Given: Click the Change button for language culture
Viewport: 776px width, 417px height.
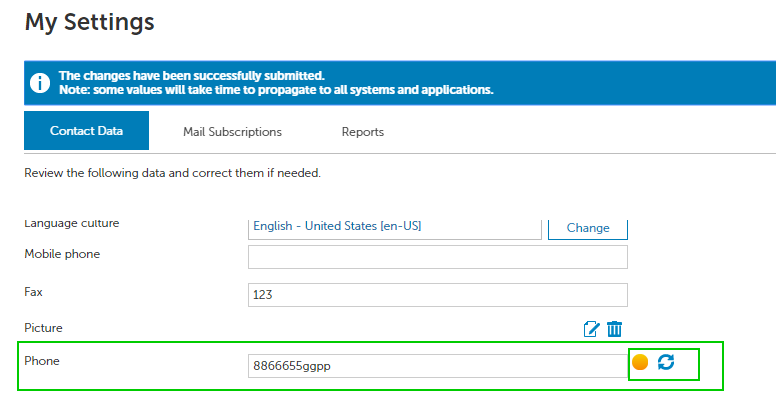Looking at the screenshot, I should coord(588,228).
